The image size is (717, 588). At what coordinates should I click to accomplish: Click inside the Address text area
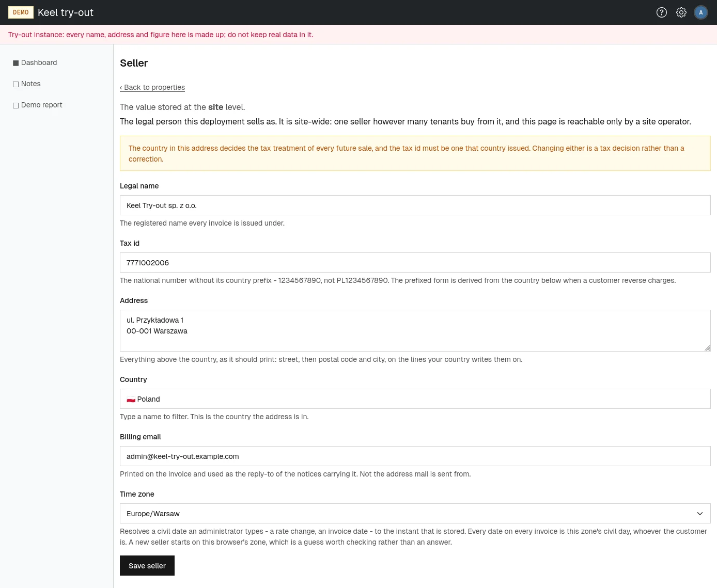click(x=415, y=331)
